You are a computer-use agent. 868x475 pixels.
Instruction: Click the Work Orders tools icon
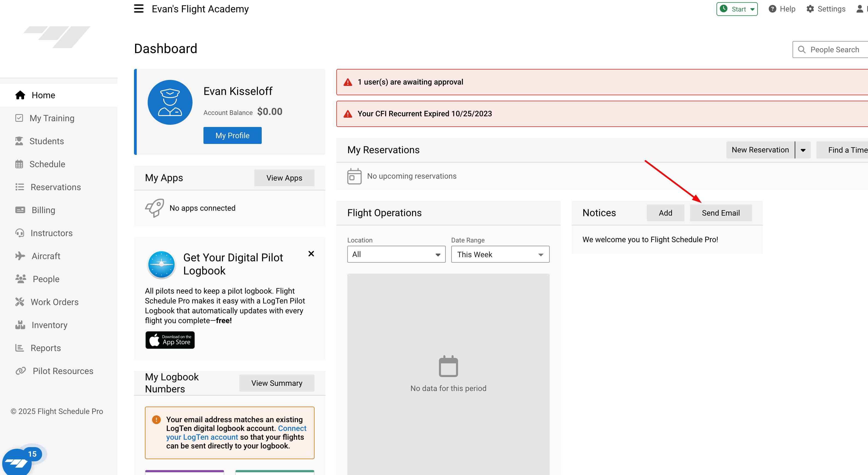coord(19,302)
